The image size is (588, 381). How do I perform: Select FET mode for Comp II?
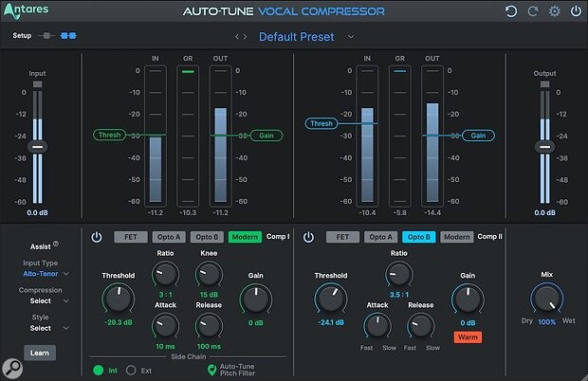click(342, 237)
